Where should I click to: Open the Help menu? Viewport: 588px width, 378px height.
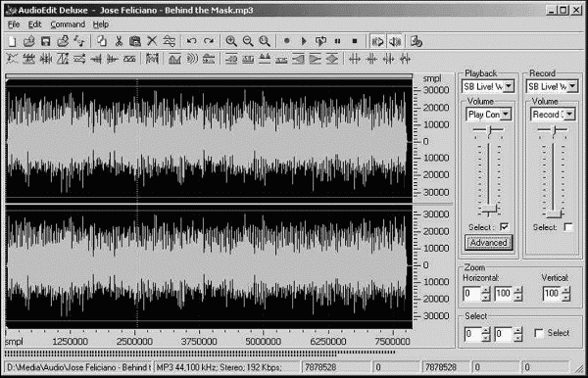pyautogui.click(x=101, y=24)
